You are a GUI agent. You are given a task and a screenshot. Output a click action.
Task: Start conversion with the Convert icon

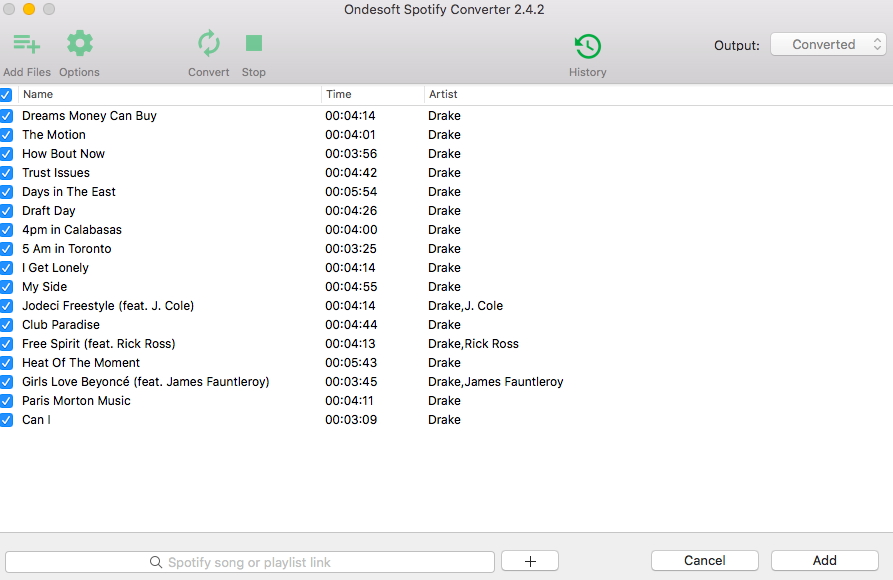tap(208, 44)
